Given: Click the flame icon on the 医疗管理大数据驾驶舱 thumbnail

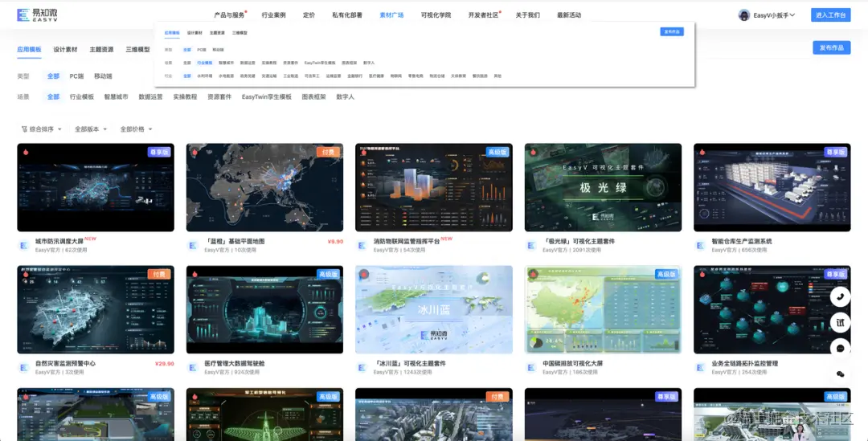Looking at the screenshot, I should coord(194,275).
